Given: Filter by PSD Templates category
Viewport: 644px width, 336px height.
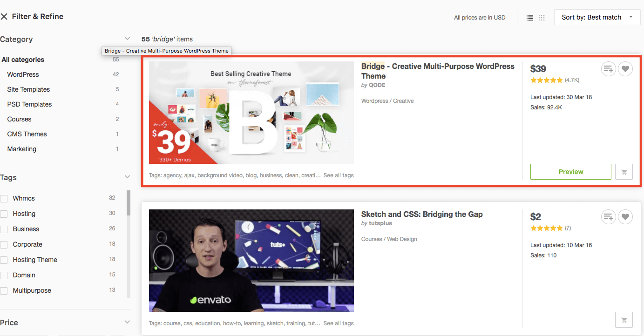Looking at the screenshot, I should [29, 104].
